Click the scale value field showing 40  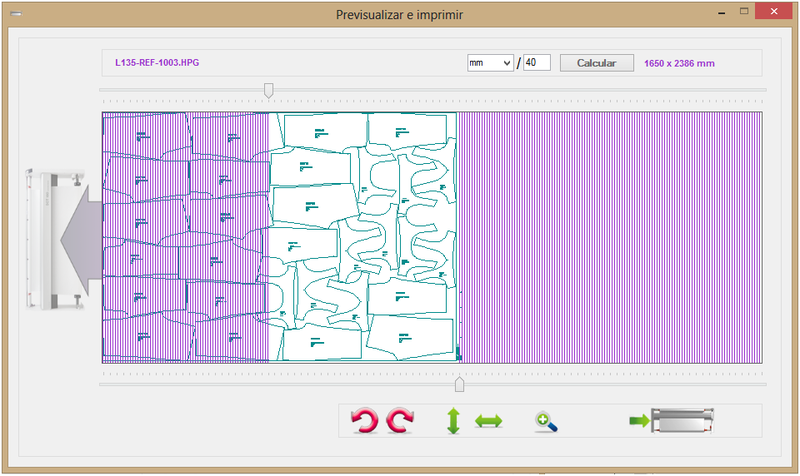537,63
